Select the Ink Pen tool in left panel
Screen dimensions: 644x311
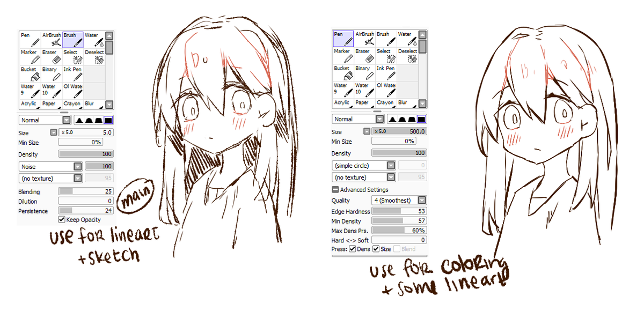73,73
